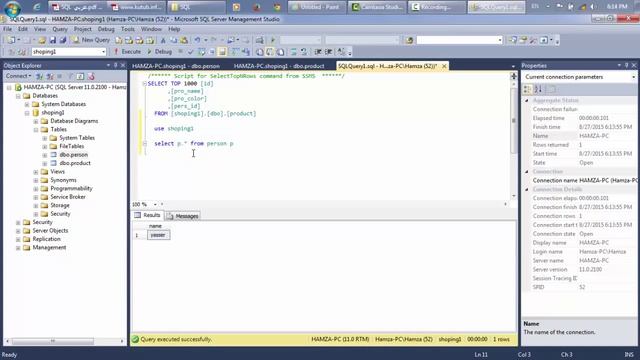The image size is (640, 360).
Task: Click Display Estimated Execution Plan icon
Action: [201, 52]
